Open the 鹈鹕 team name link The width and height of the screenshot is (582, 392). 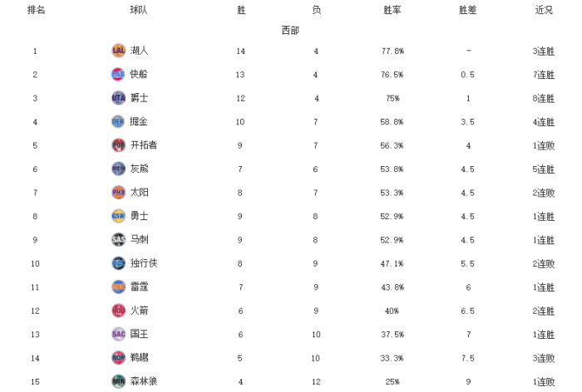click(x=139, y=358)
